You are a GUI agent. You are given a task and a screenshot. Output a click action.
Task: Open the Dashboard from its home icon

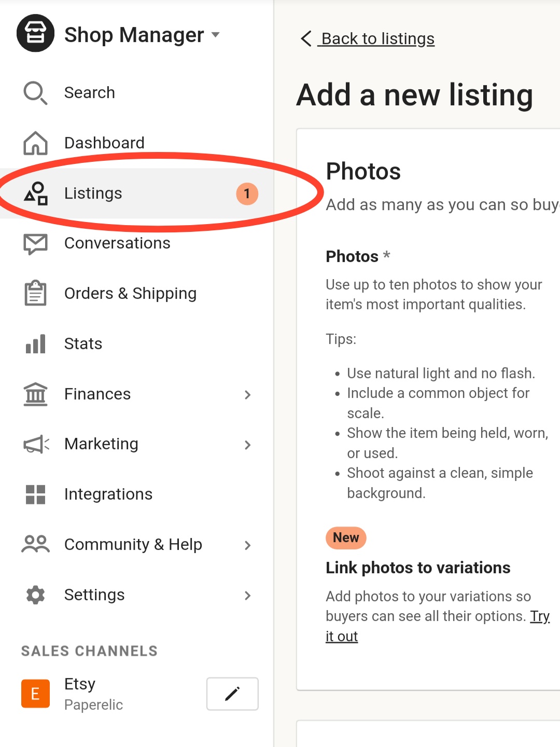[x=34, y=143]
